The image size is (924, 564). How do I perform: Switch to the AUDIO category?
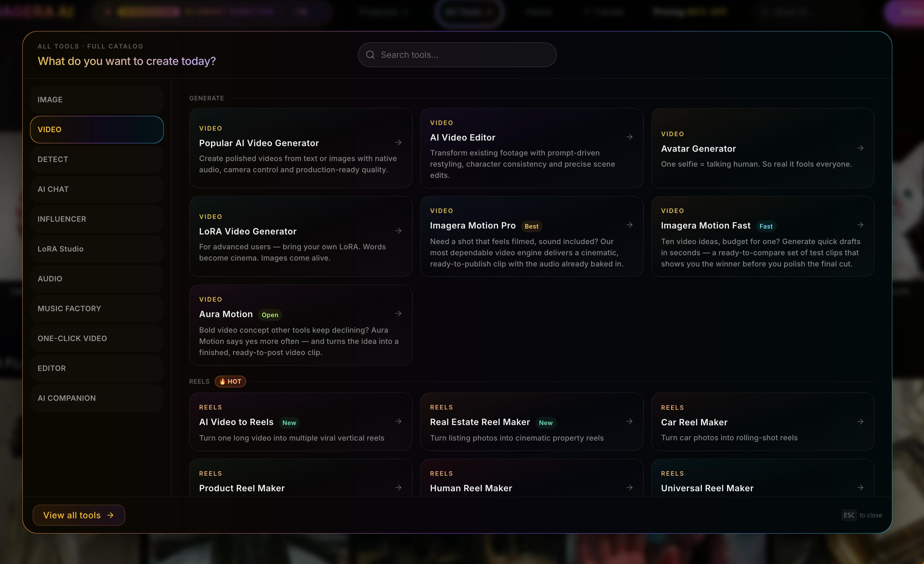click(97, 279)
